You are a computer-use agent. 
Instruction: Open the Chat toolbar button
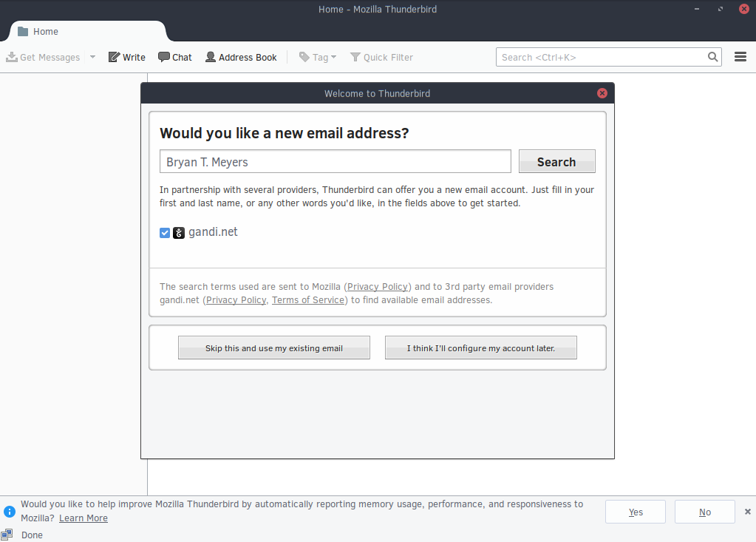click(175, 57)
